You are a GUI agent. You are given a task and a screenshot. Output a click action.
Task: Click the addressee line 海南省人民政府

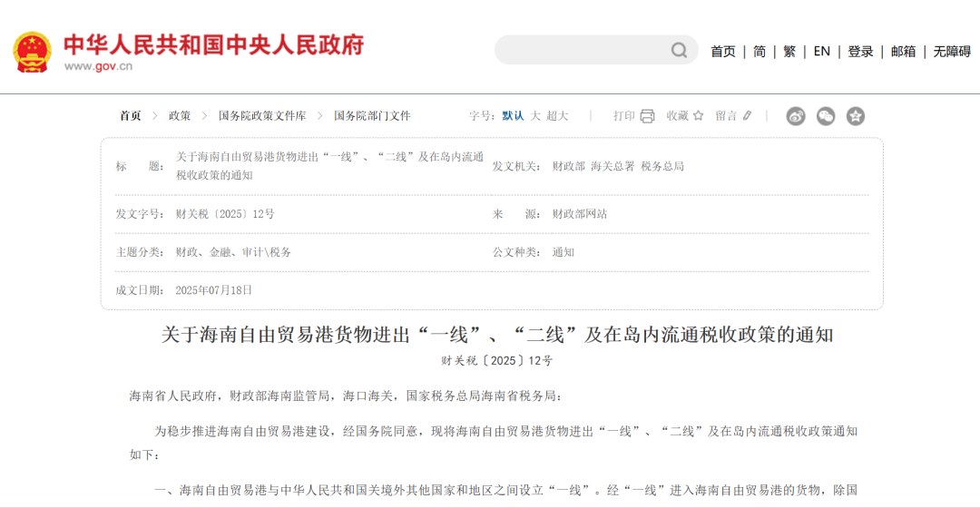tap(346, 396)
